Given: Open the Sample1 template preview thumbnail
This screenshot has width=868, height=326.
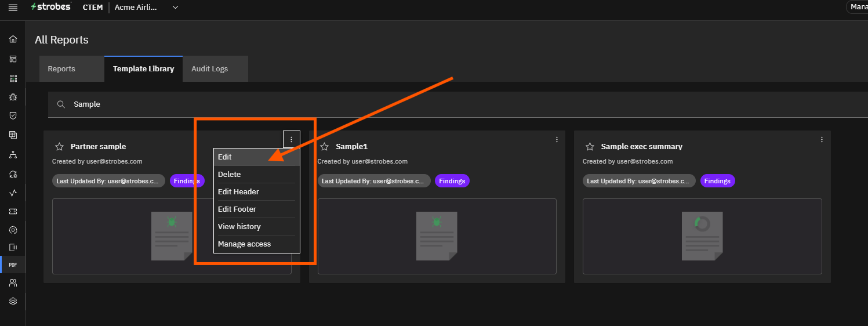Looking at the screenshot, I should (x=437, y=236).
